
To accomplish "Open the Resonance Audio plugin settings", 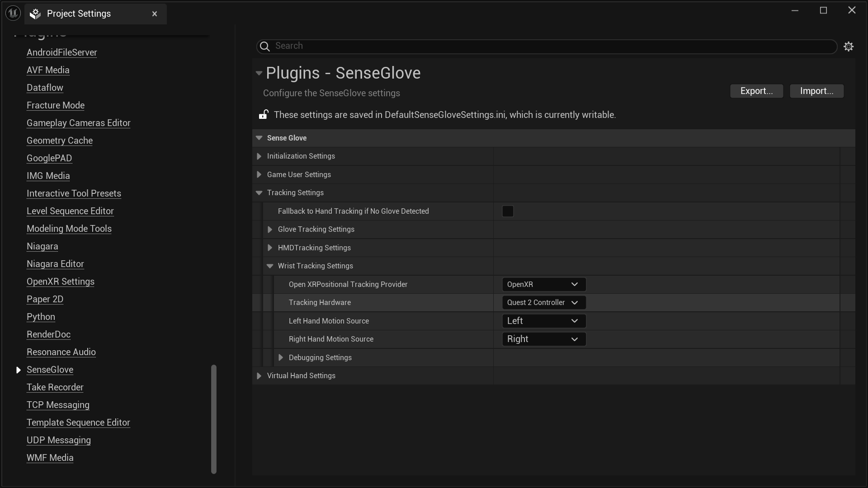I will click(x=61, y=352).
